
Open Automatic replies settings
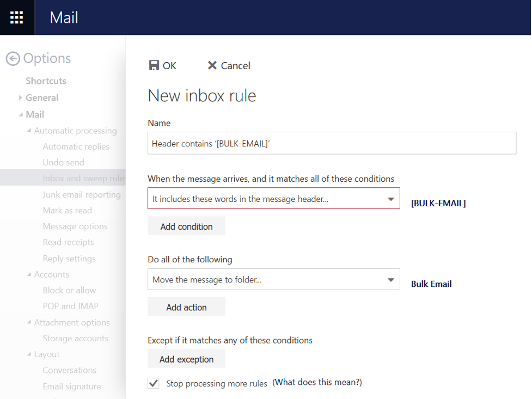click(x=76, y=147)
